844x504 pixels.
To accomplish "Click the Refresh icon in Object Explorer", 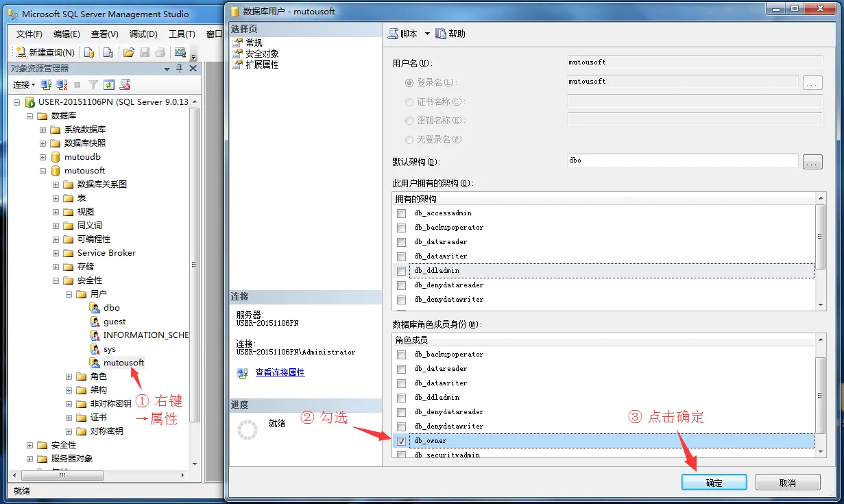I will click(109, 84).
